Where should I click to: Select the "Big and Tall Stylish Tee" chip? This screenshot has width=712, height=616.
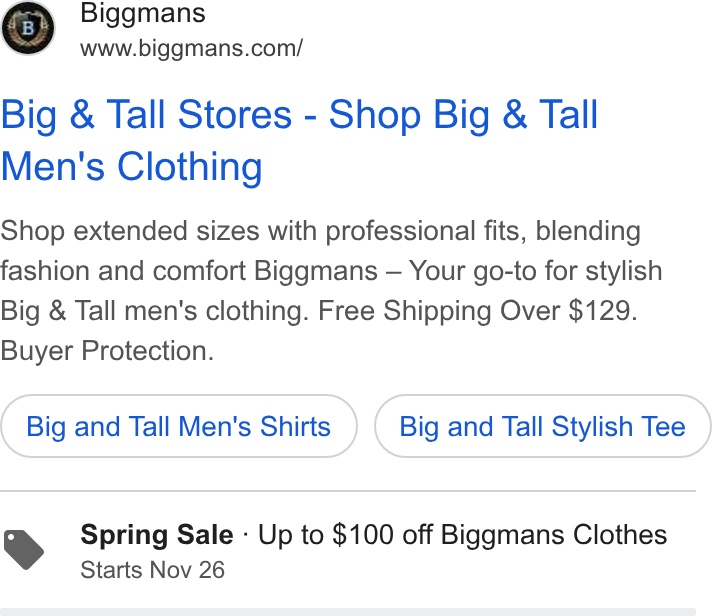point(543,426)
